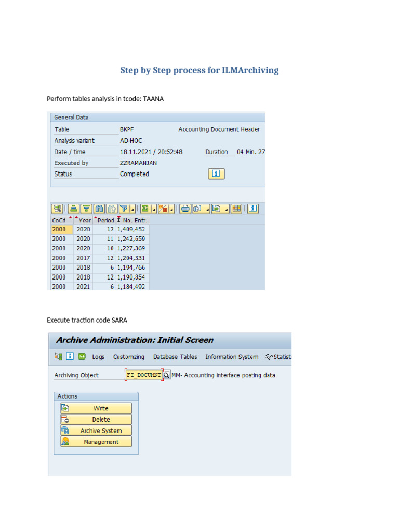
Task: Click the Completed status value
Action: tap(135, 174)
